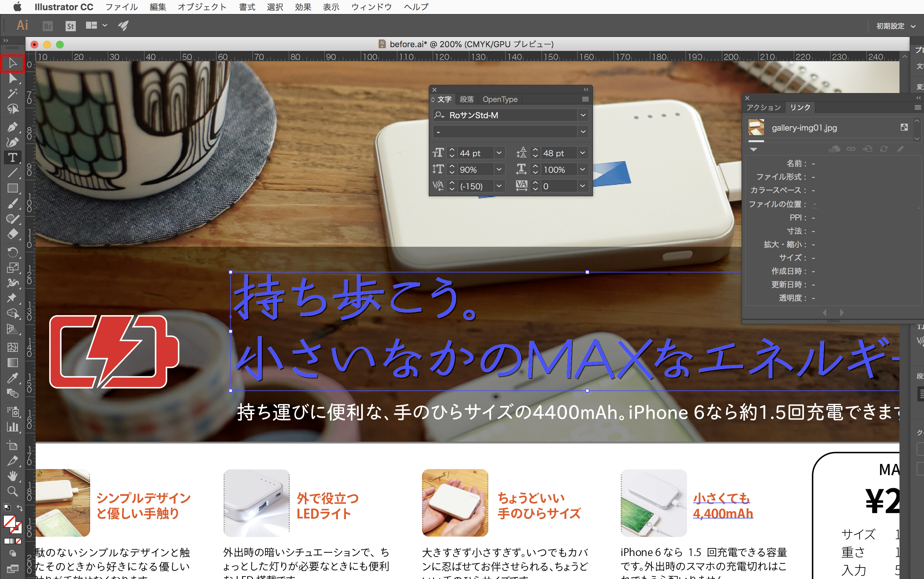The height and width of the screenshot is (579, 924).
Task: Open the オブジェクト menu
Action: click(202, 7)
